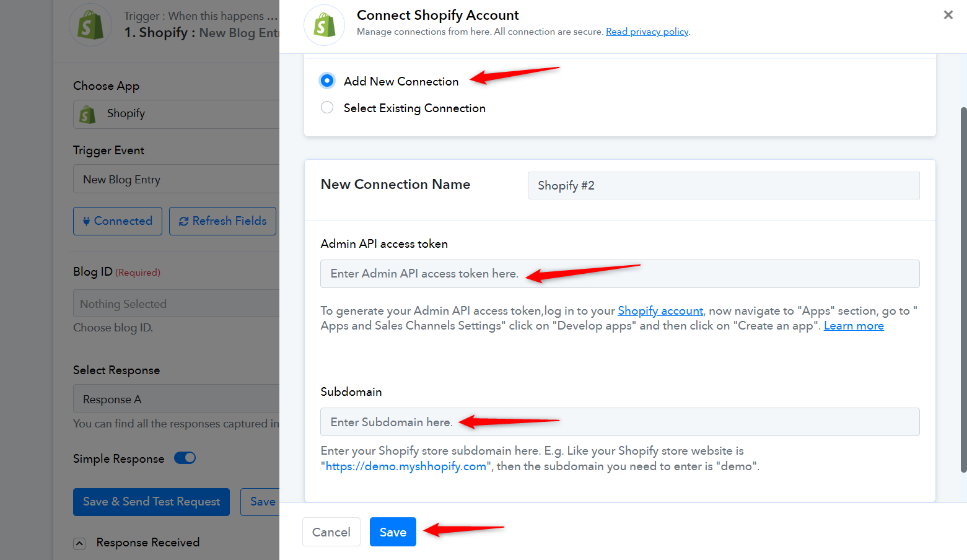Open the Read privacy policy link
Screen dimensions: 967x560
(x=647, y=32)
